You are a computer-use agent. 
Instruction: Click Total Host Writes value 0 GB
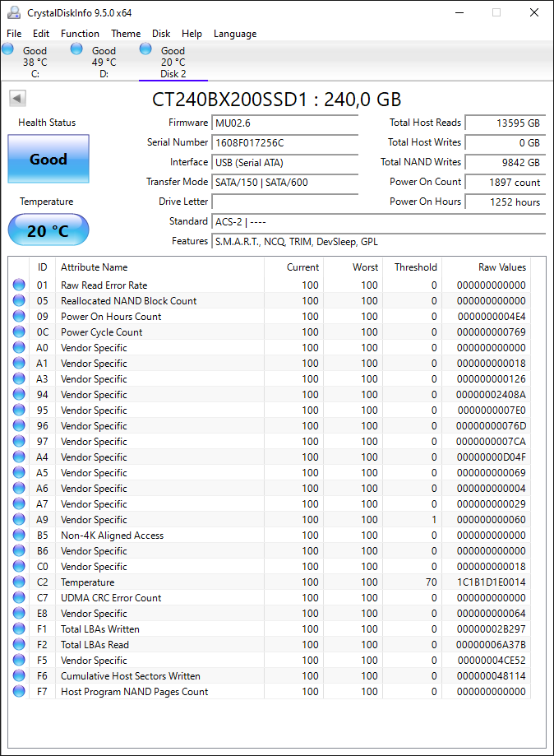click(506, 142)
